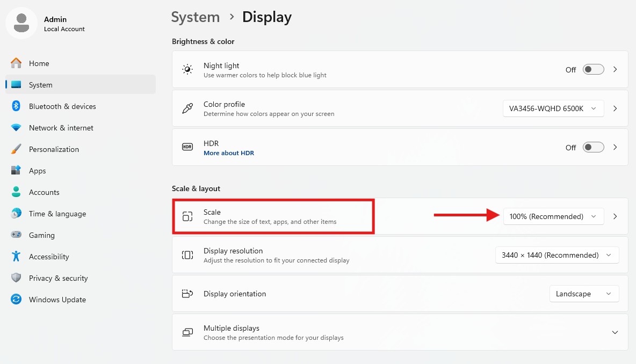Screen dimensions: 636x364
Task: Open Time & language settings page
Action: coord(57,214)
